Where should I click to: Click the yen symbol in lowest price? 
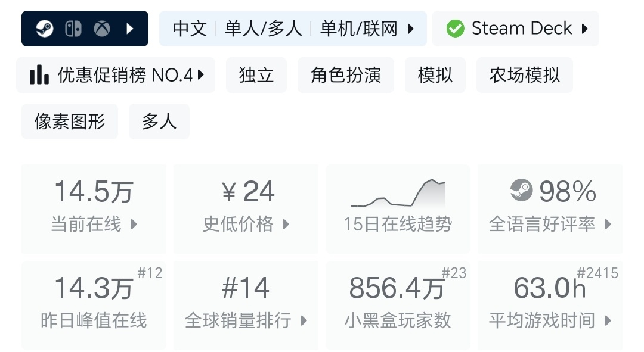click(230, 192)
